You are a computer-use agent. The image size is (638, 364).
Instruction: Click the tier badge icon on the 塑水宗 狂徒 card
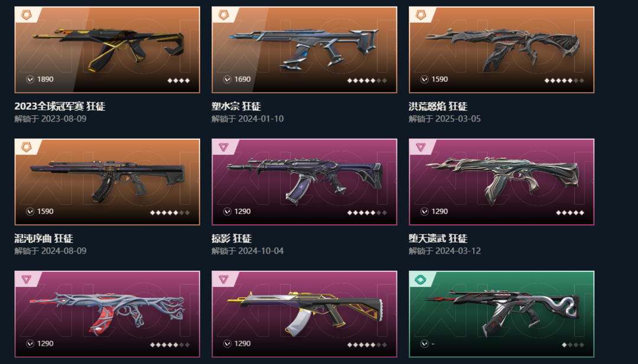point(223,15)
